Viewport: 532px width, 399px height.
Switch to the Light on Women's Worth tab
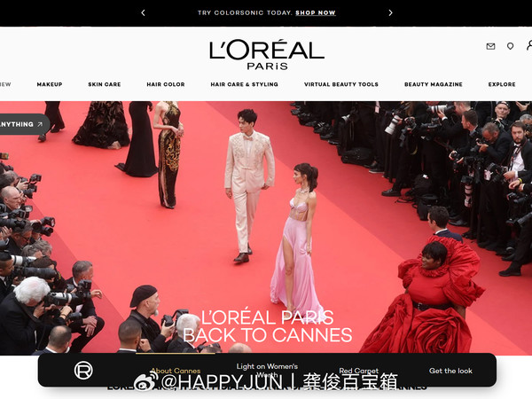(267, 370)
